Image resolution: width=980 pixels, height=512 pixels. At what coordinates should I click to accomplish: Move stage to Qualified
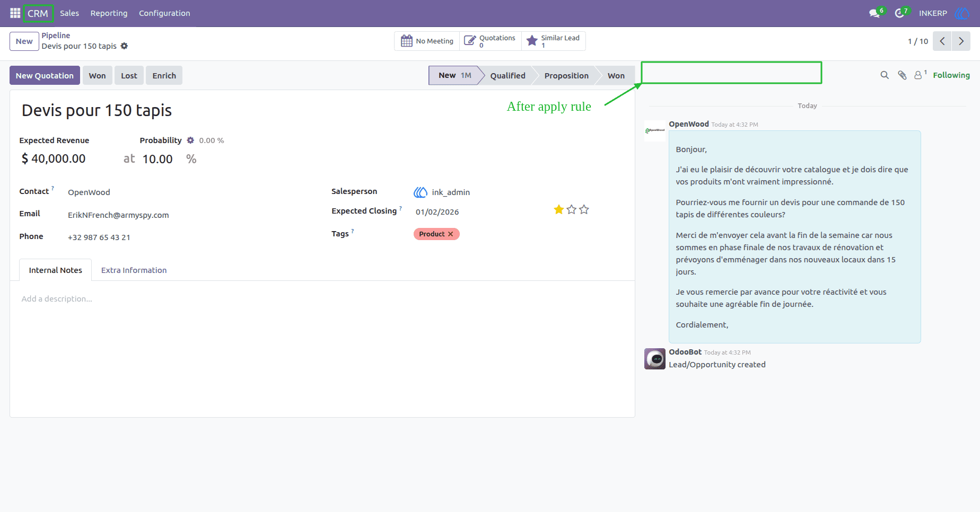[x=507, y=76]
